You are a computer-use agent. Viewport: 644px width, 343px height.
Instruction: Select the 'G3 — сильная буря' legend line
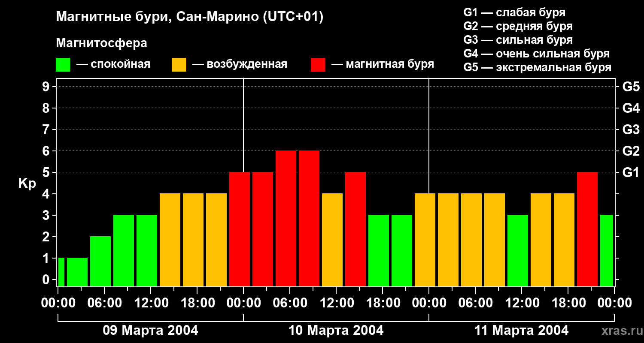coord(518,40)
